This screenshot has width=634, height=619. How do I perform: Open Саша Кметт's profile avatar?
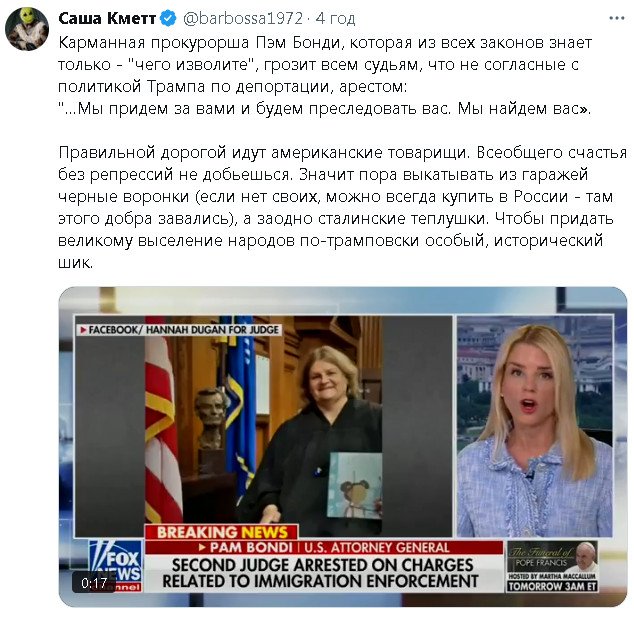coord(27,29)
